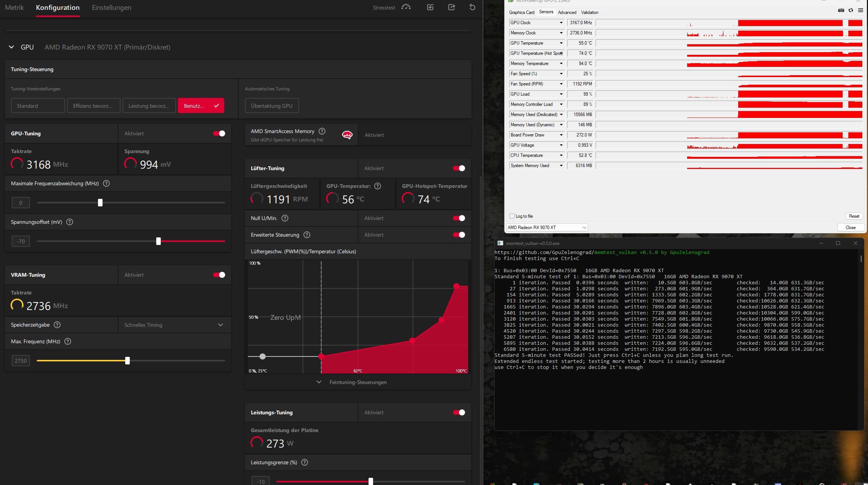This screenshot has width=868, height=485.
Task: Open help icon beside Spannungsoffset (mV)
Action: 70,222
